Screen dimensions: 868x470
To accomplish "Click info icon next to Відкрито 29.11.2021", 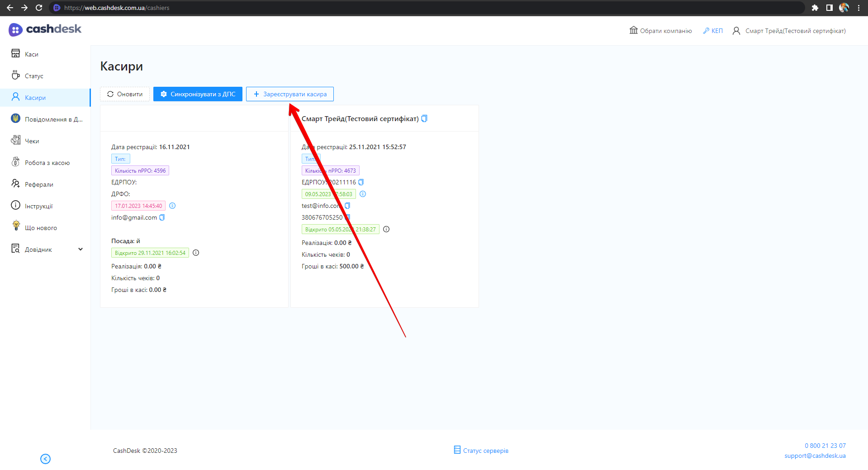I will [x=196, y=253].
